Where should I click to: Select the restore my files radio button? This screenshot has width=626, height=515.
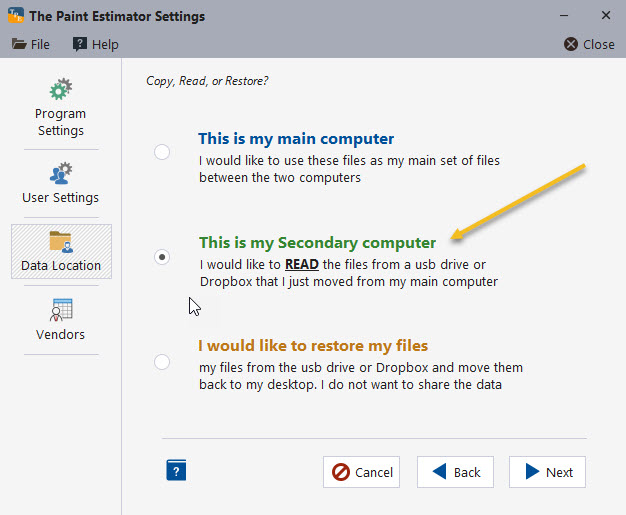click(x=162, y=362)
